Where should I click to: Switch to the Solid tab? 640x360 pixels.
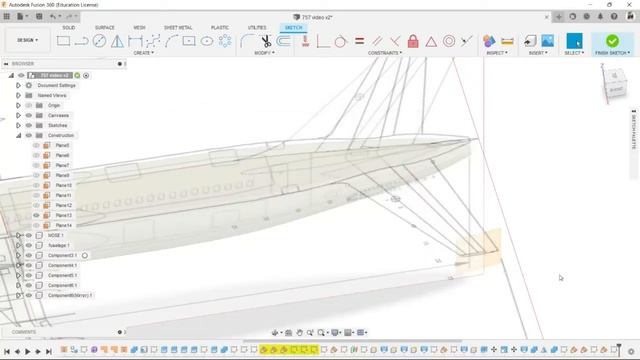[x=69, y=27]
